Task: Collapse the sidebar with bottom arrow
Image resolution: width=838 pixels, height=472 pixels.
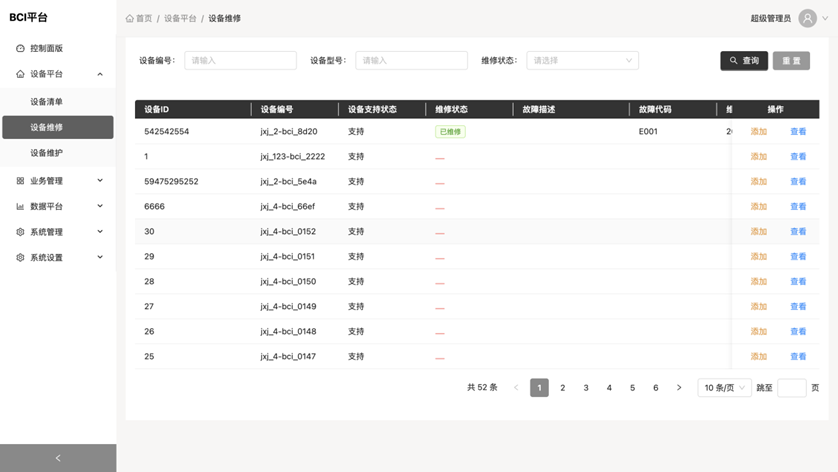Action: [58, 458]
